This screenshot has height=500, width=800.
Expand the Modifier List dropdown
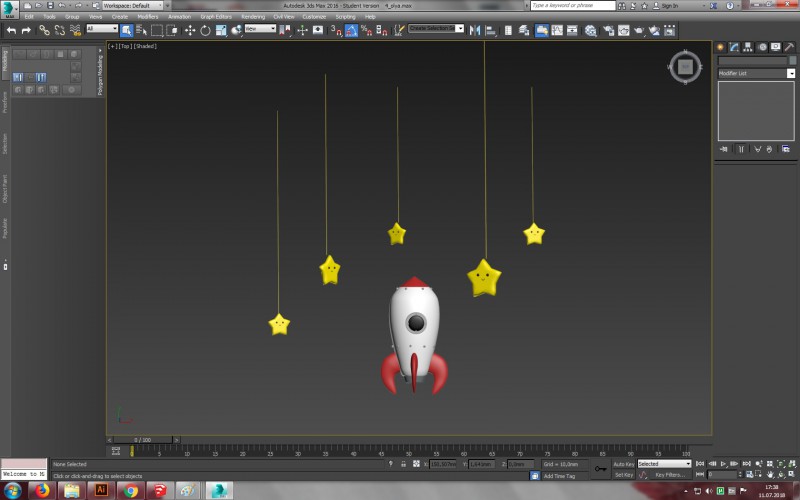(x=755, y=73)
